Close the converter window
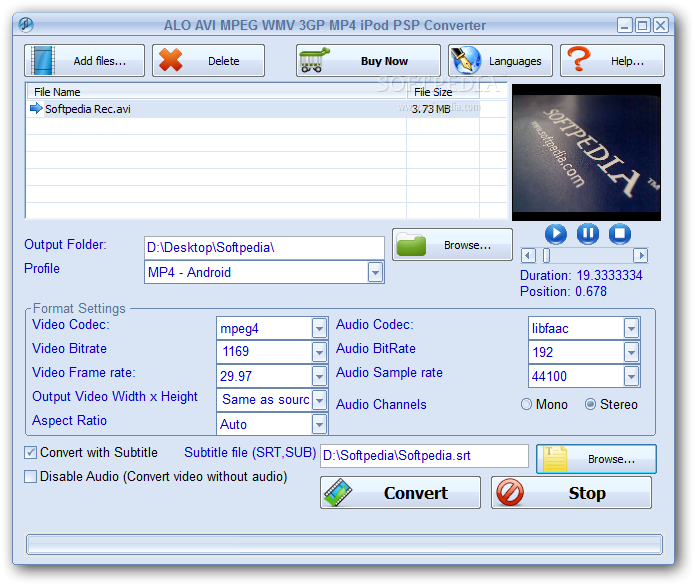The image size is (695, 585). point(660,25)
